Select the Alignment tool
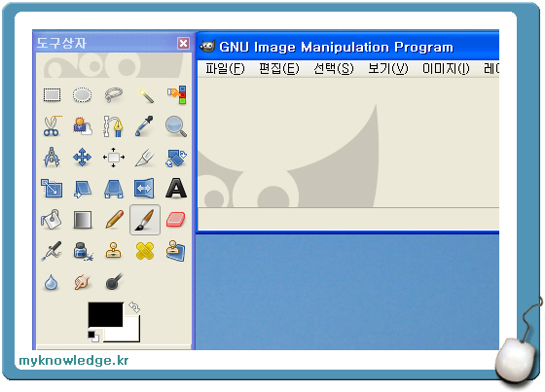This screenshot has width=545, height=392. pos(114,158)
